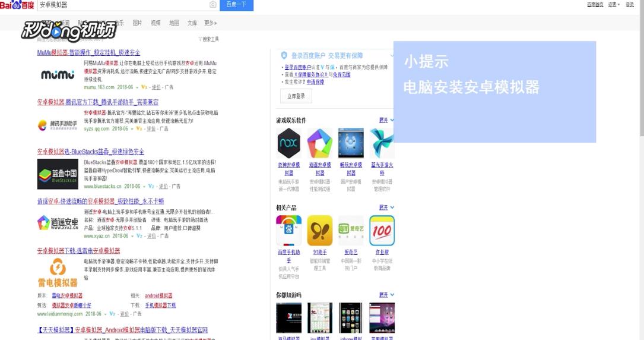Click the BlueStacks 蓝叠中国 logo
The height and width of the screenshot is (340, 644).
[x=58, y=174]
